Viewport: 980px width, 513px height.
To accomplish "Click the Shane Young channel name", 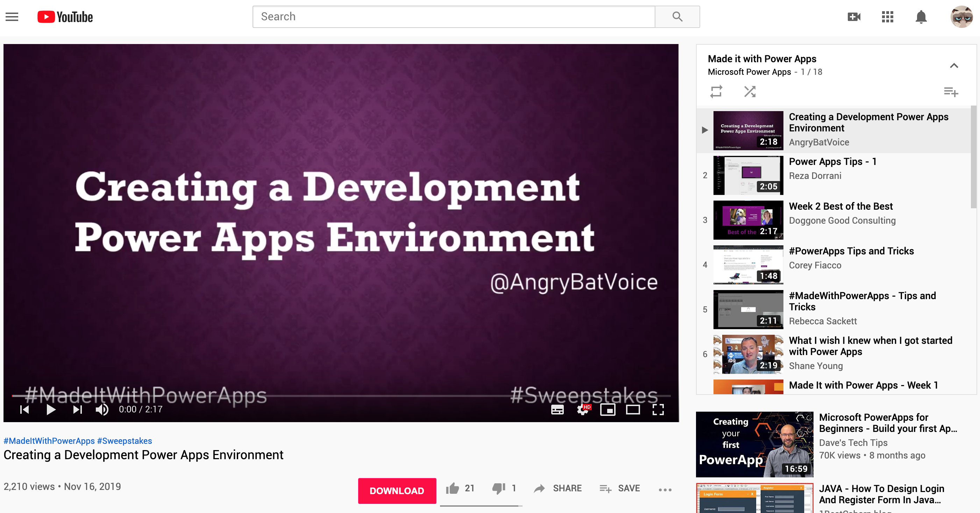I will 816,366.
